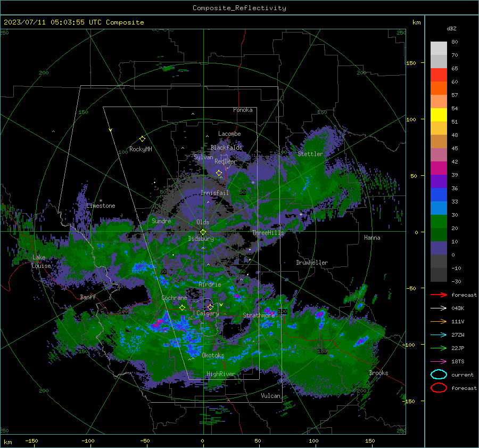Screen dimensions: 479x448
Task: Click the dBZ legend heading
Action: pyautogui.click(x=451, y=28)
